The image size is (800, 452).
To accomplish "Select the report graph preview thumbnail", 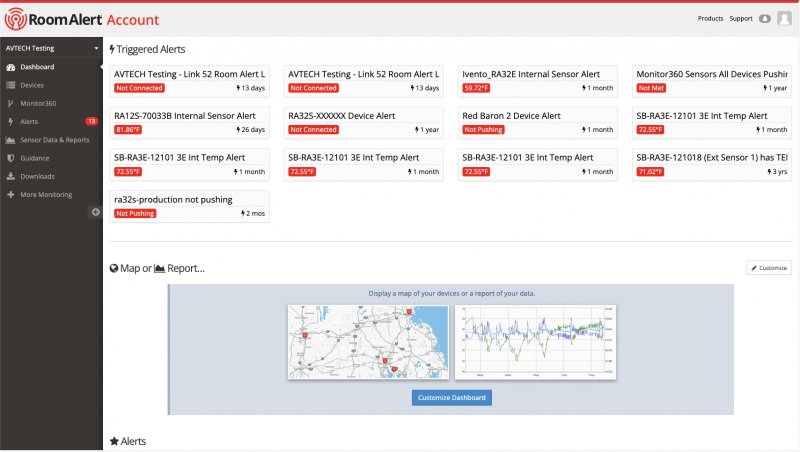I will tap(535, 342).
